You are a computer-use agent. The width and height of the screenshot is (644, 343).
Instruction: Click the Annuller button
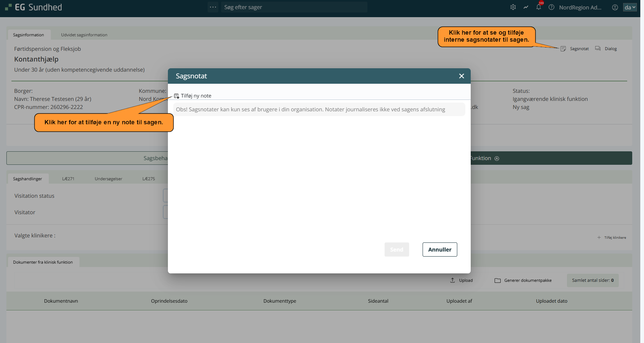439,250
